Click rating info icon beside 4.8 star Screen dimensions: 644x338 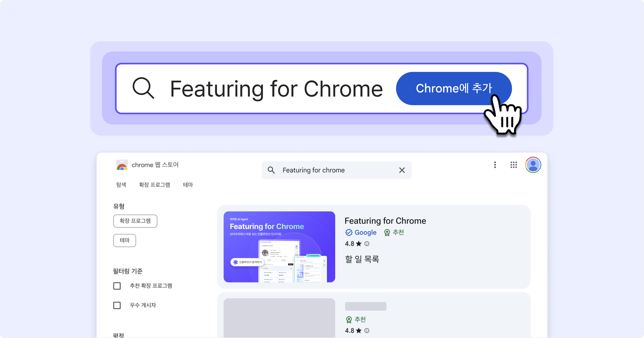367,244
